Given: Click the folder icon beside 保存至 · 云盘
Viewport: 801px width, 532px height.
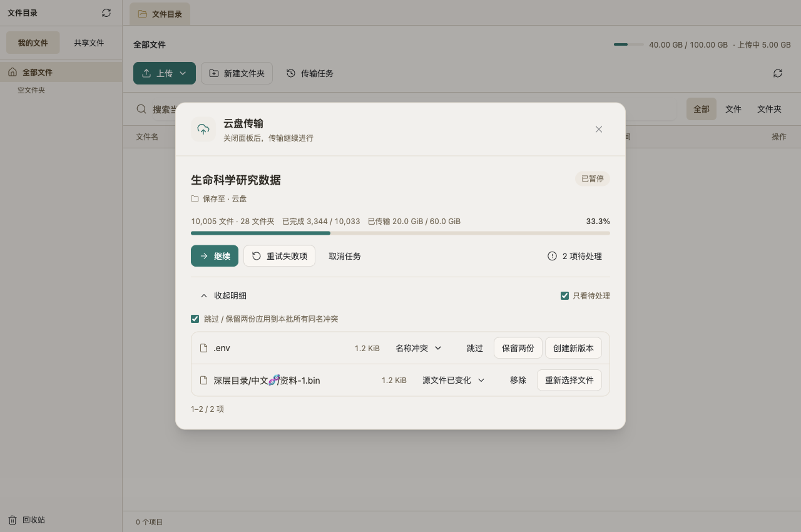Looking at the screenshot, I should coord(195,198).
